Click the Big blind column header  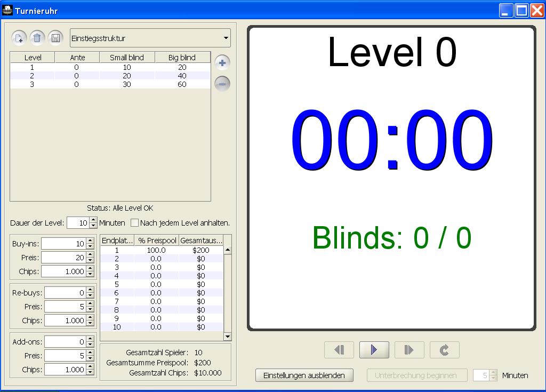coord(182,58)
